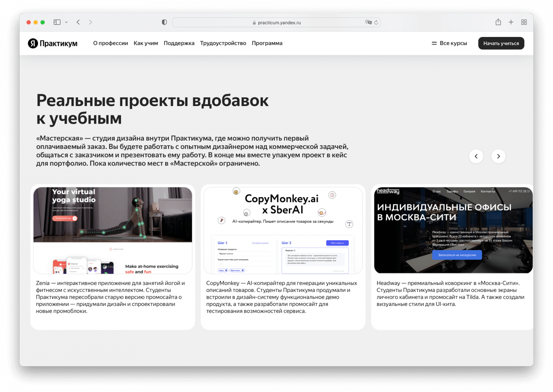Click Галерея in Headway thumbnail
This screenshot has height=392, width=553.
tap(469, 191)
